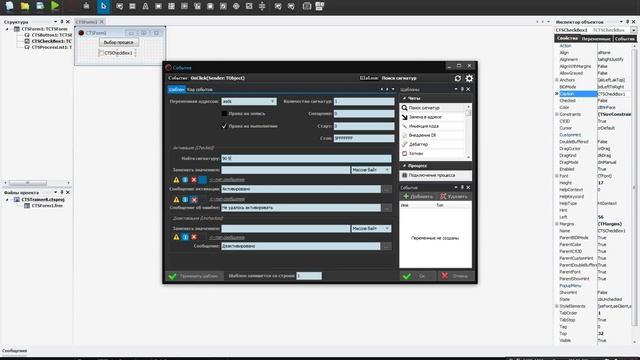Select CTSForm1.frm in project files panel

[x=44, y=206]
